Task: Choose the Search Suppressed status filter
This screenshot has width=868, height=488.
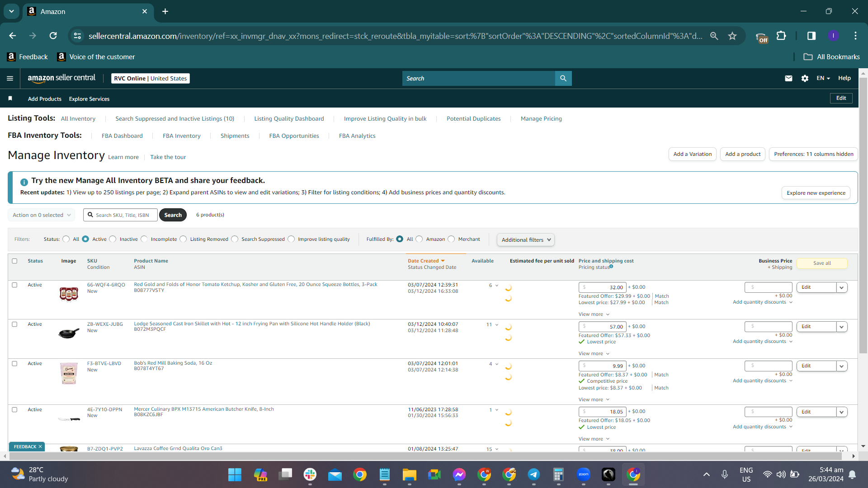Action: pos(235,239)
